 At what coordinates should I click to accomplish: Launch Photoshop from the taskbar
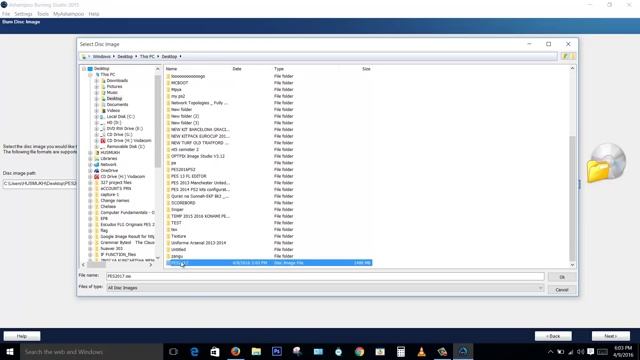(x=277, y=351)
